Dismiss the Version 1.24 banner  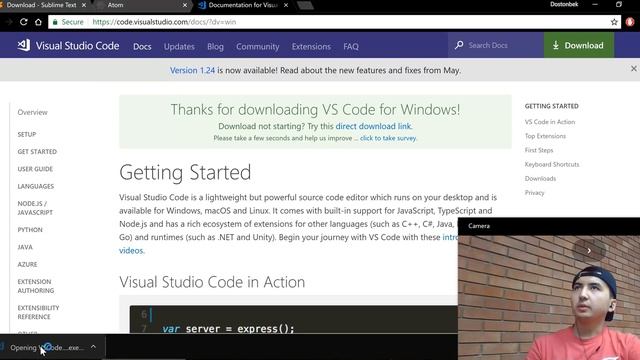633,69
